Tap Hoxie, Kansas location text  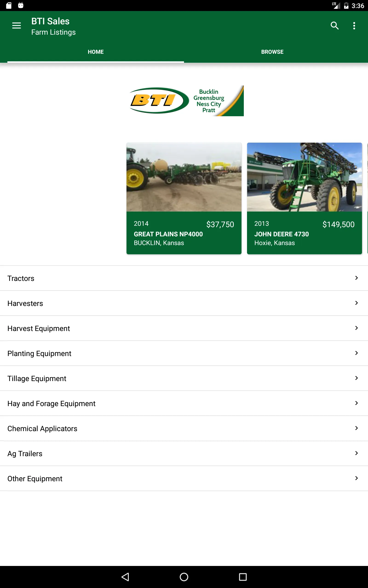point(274,243)
